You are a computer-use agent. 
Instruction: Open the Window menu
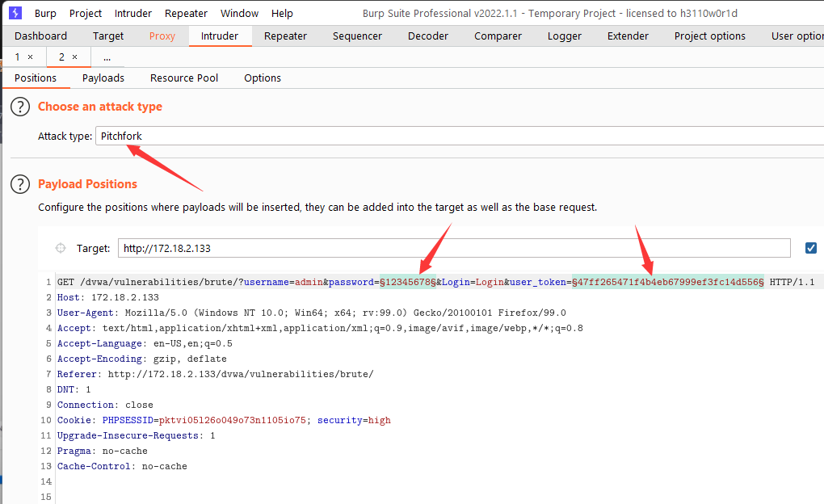[240, 13]
